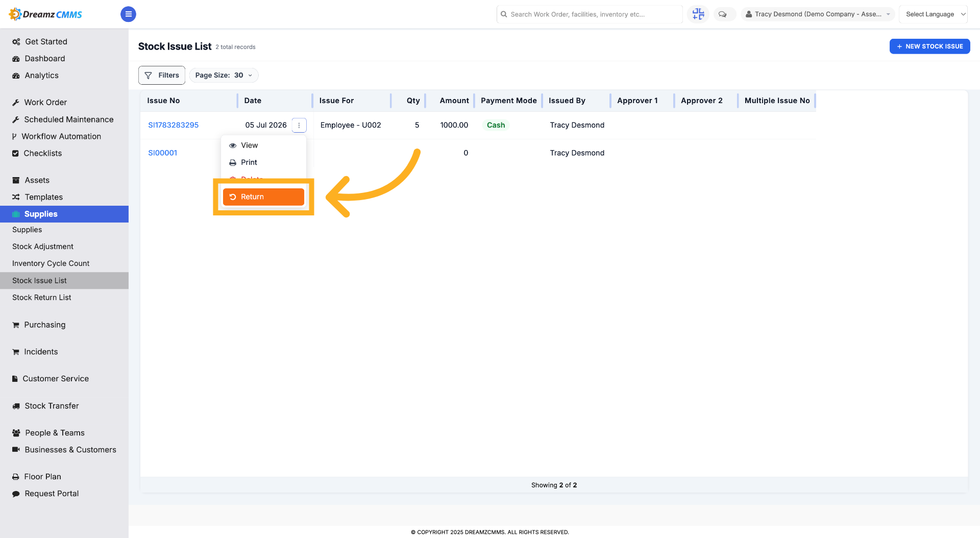The image size is (980, 538).
Task: Click the Incidents cart icon
Action: [x=16, y=352]
